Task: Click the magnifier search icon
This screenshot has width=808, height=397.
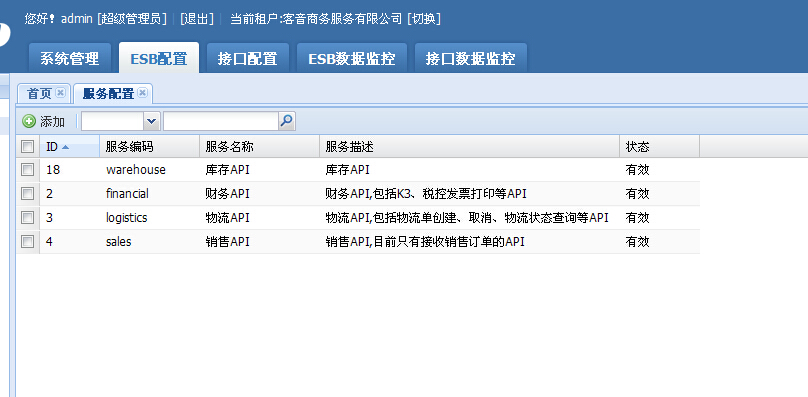Action: [x=287, y=121]
